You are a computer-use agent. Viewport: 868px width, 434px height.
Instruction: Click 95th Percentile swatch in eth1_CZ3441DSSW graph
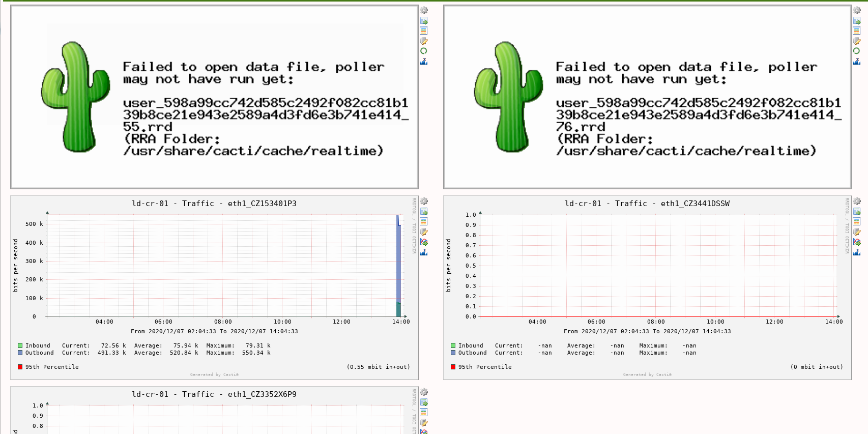(453, 367)
